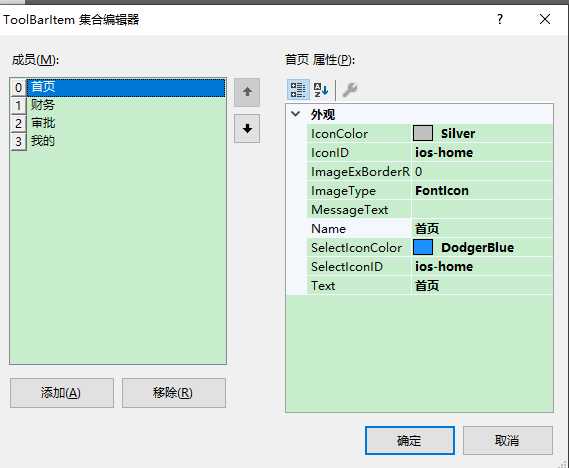Image resolution: width=569 pixels, height=468 pixels.
Task: Click the DodgerBlue value text
Action: pos(478,247)
